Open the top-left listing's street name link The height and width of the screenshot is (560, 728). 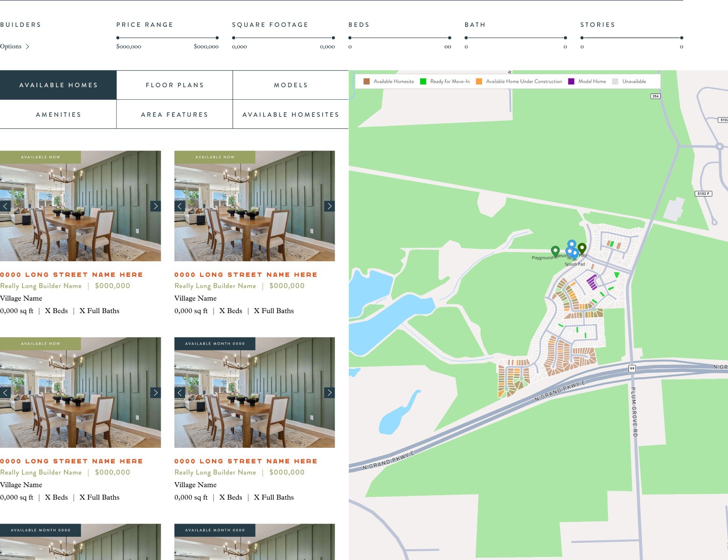(71, 275)
